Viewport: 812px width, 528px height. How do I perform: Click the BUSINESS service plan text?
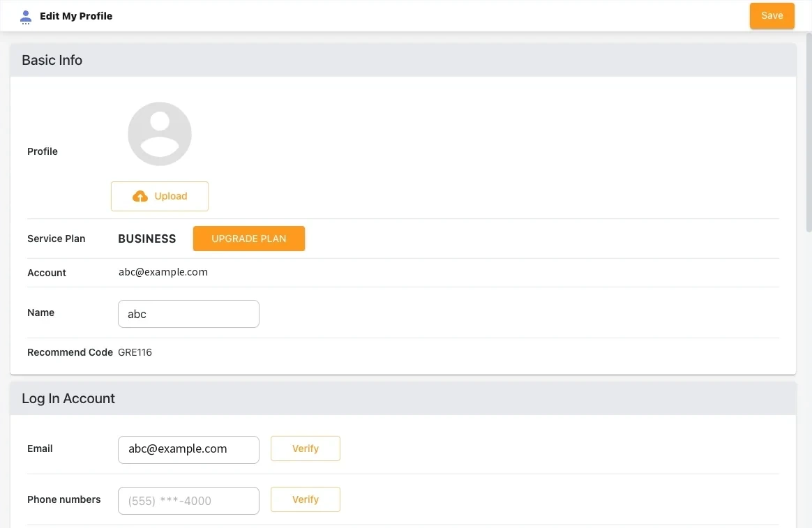(147, 239)
